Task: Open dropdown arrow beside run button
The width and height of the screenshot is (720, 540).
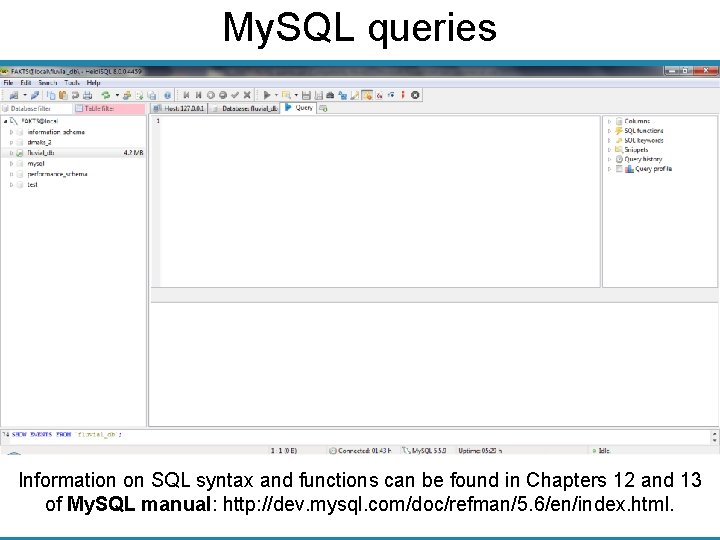Action: [x=276, y=95]
